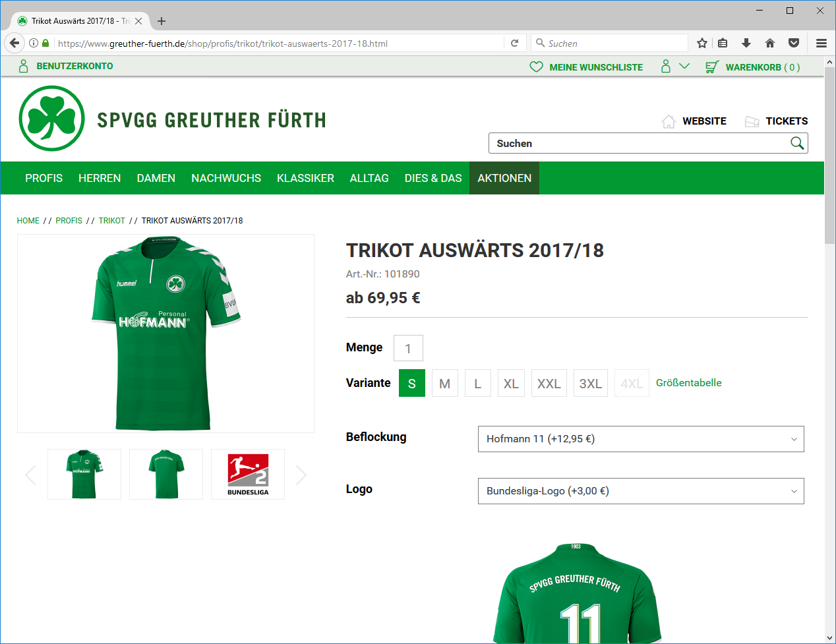The height and width of the screenshot is (644, 836).
Task: Select size XL variant
Action: (511, 383)
